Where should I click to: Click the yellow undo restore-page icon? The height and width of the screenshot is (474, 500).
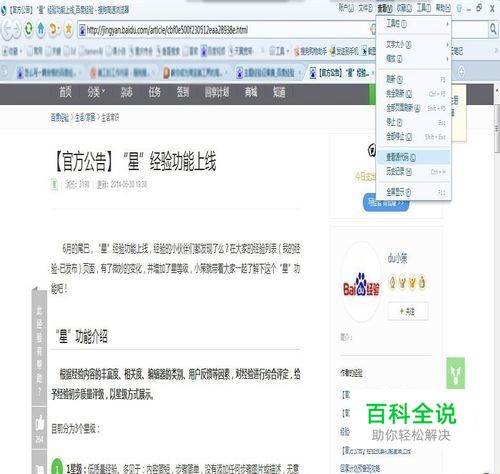coord(53,29)
